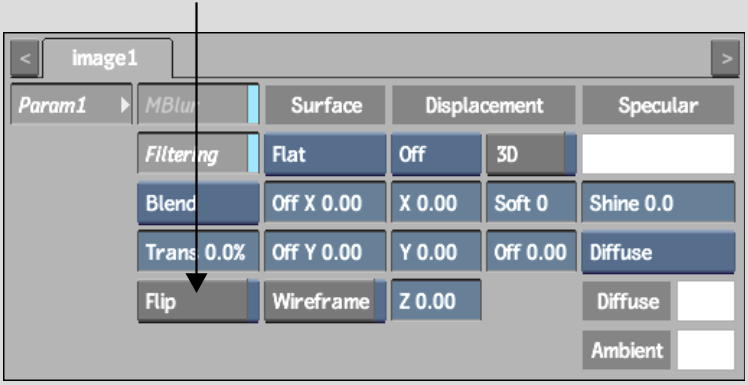The width and height of the screenshot is (748, 385).
Task: Open the Diffuse lighting dropdown
Action: click(658, 252)
